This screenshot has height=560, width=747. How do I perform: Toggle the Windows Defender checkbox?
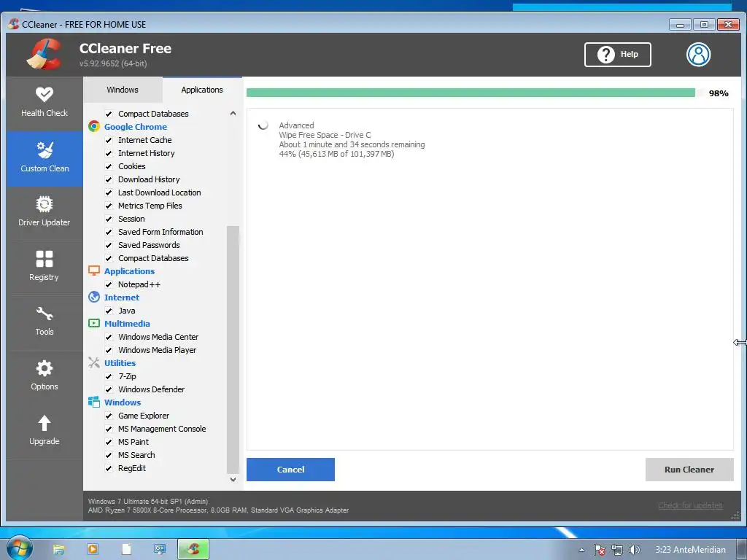[109, 389]
